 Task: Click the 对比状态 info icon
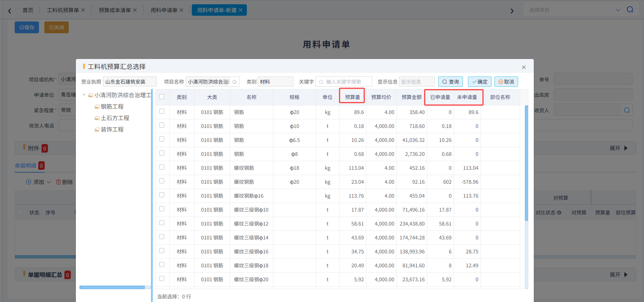[x=559, y=213]
